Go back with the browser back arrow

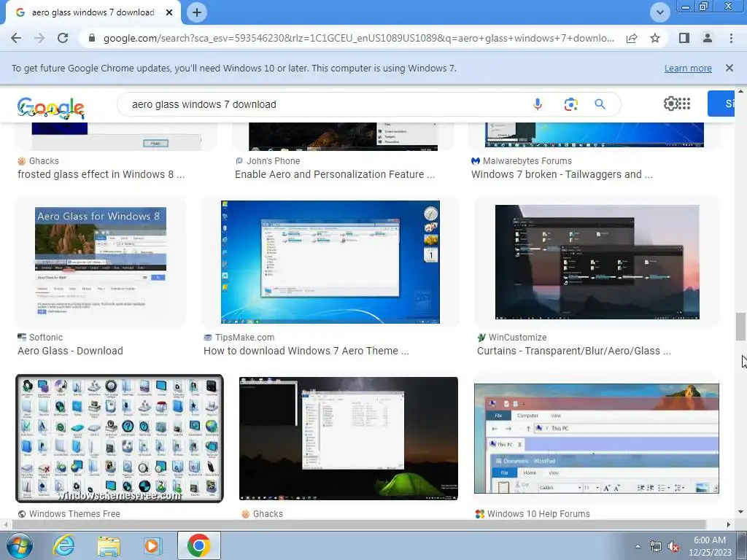click(16, 38)
